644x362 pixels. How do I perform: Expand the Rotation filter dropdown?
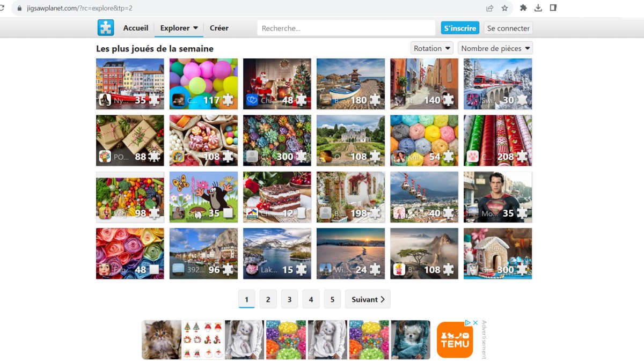(431, 48)
